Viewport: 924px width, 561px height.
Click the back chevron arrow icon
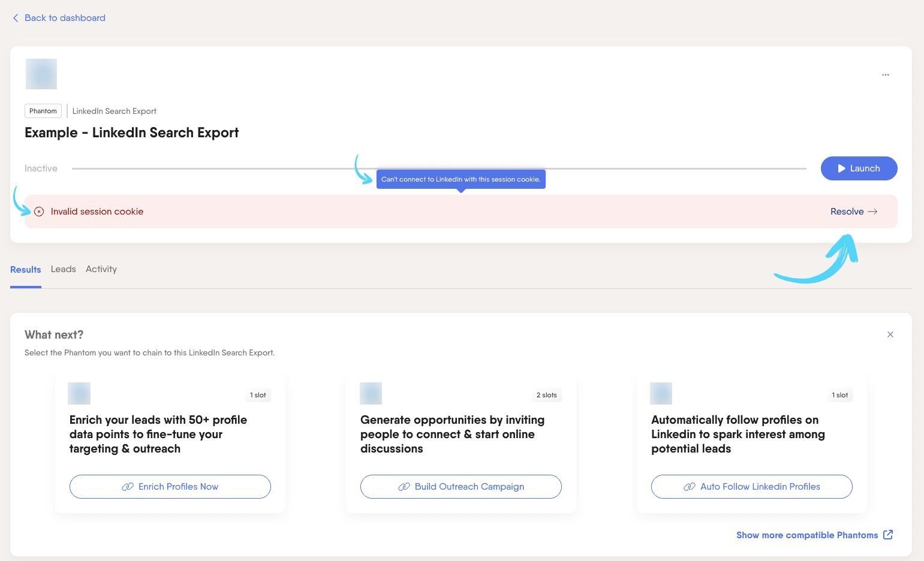click(x=16, y=18)
